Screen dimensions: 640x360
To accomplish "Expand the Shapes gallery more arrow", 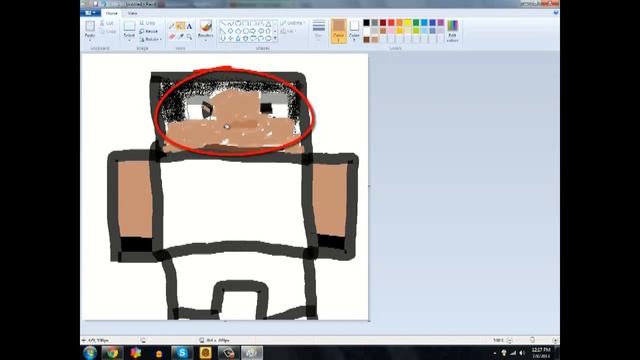I will (275, 38).
